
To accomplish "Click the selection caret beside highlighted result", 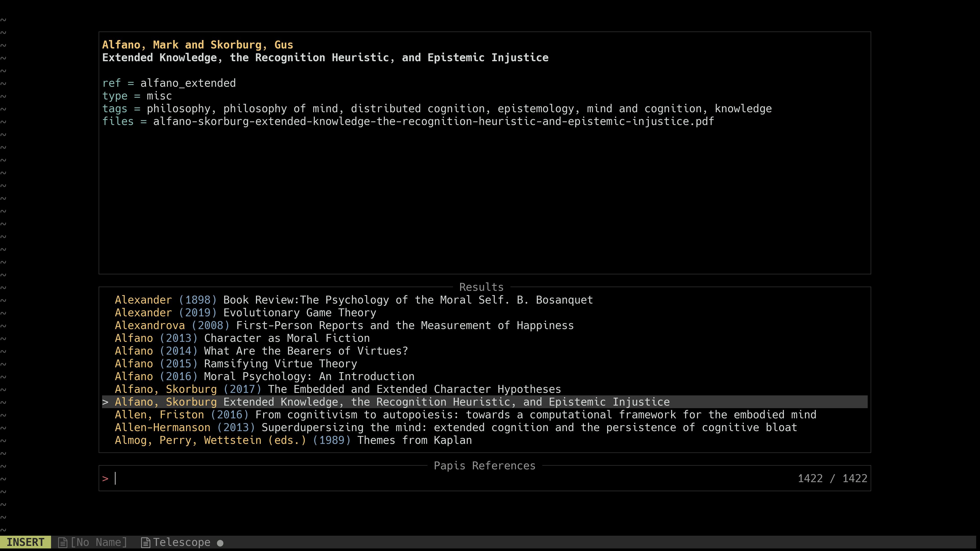I will [x=105, y=402].
